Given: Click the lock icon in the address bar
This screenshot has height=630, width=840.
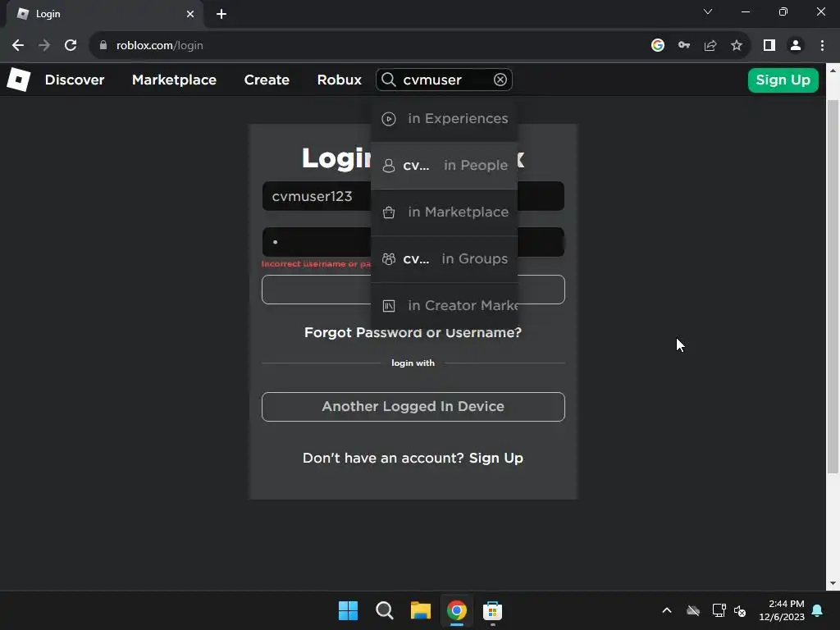Looking at the screenshot, I should [x=103, y=46].
